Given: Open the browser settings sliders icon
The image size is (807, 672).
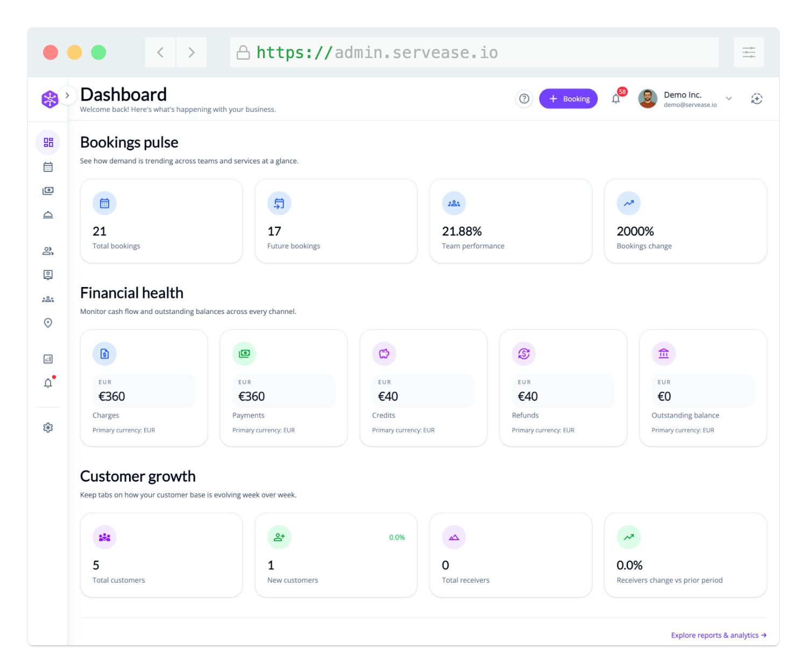Looking at the screenshot, I should (749, 52).
